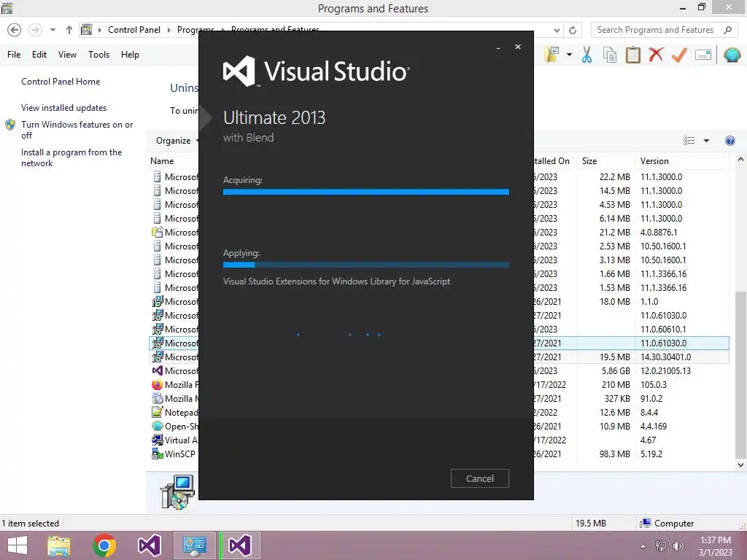This screenshot has height=560, width=747.
Task: Click the Applying progress bar
Action: (x=366, y=265)
